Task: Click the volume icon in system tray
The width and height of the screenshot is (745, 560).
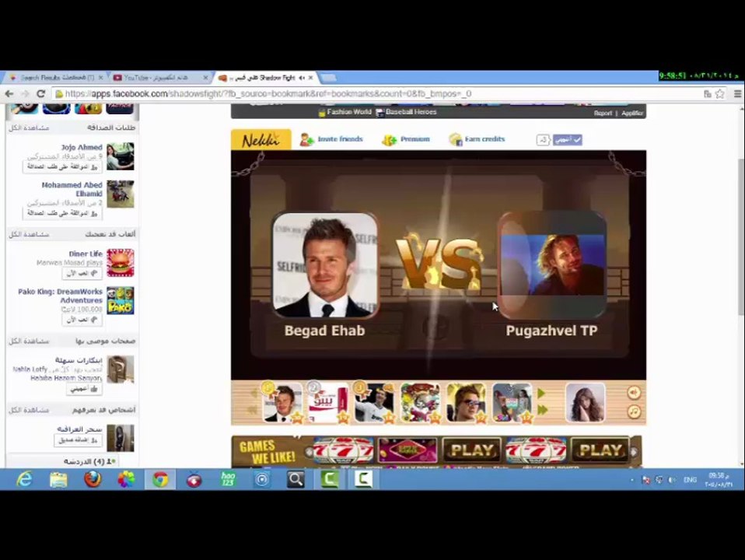Action: click(x=671, y=480)
